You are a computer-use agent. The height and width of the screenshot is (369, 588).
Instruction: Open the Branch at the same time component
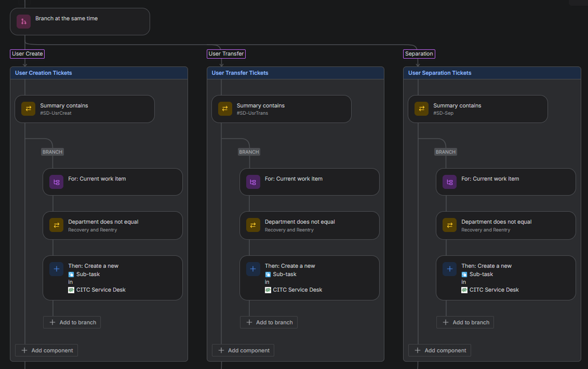pyautogui.click(x=80, y=21)
